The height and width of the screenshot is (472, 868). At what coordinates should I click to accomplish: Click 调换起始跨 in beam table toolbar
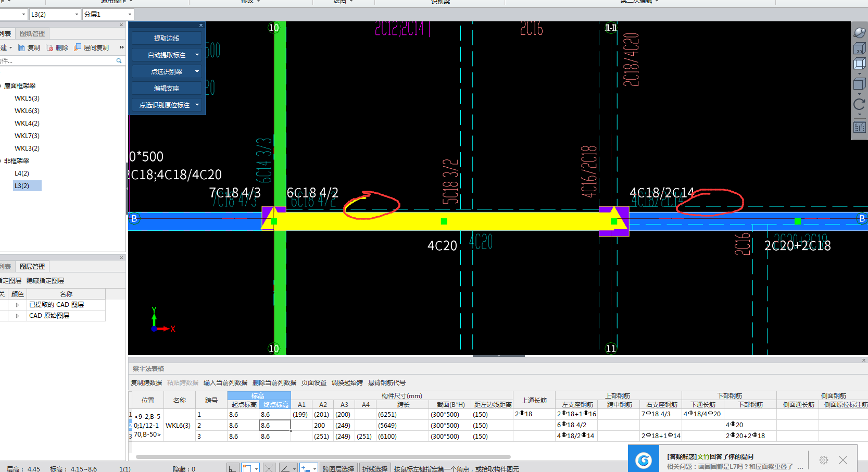(x=347, y=382)
